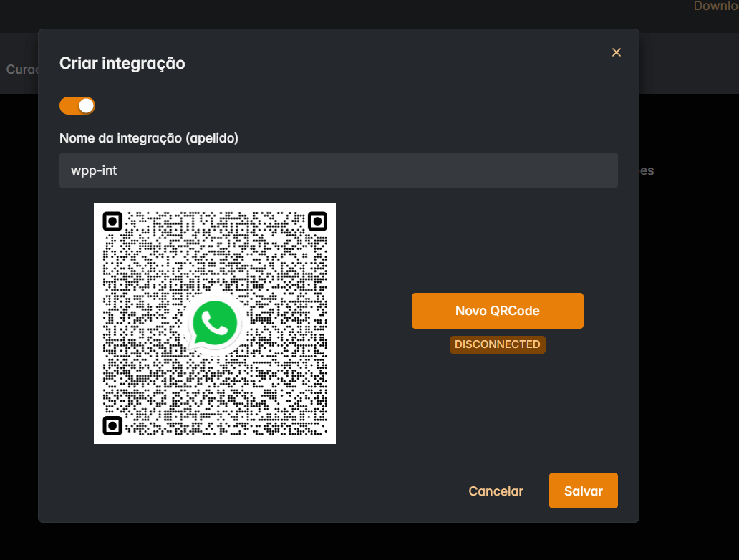
Task: Click the Nome da integração label
Action: coord(148,137)
